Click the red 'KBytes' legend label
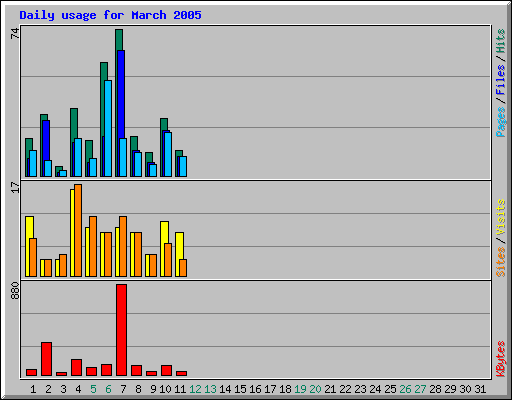The image size is (512, 400). tap(500, 359)
